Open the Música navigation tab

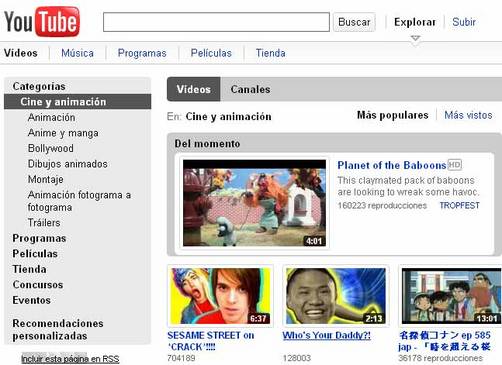pos(77,53)
